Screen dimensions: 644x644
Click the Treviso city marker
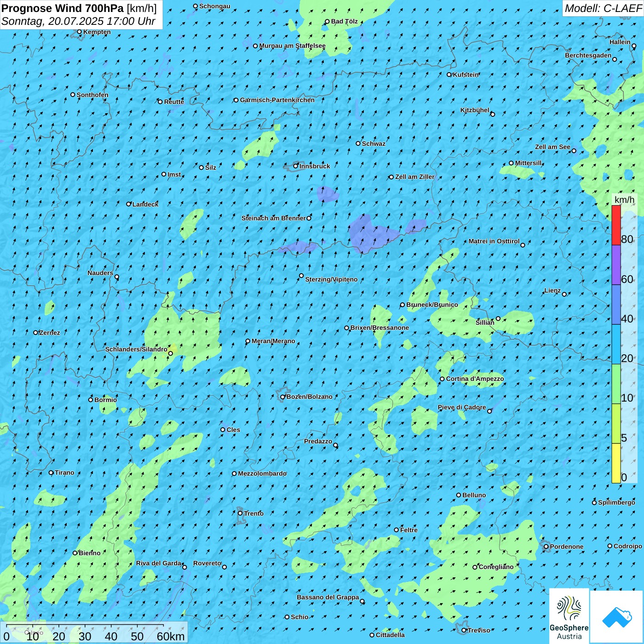tap(464, 630)
